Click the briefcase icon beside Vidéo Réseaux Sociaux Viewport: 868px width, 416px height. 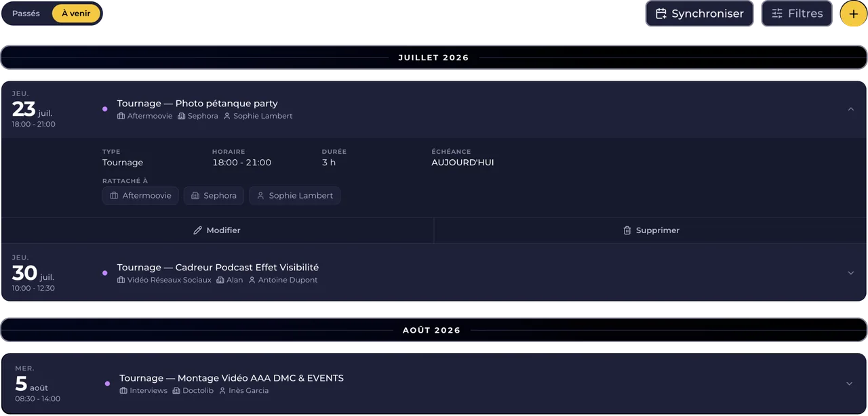121,280
